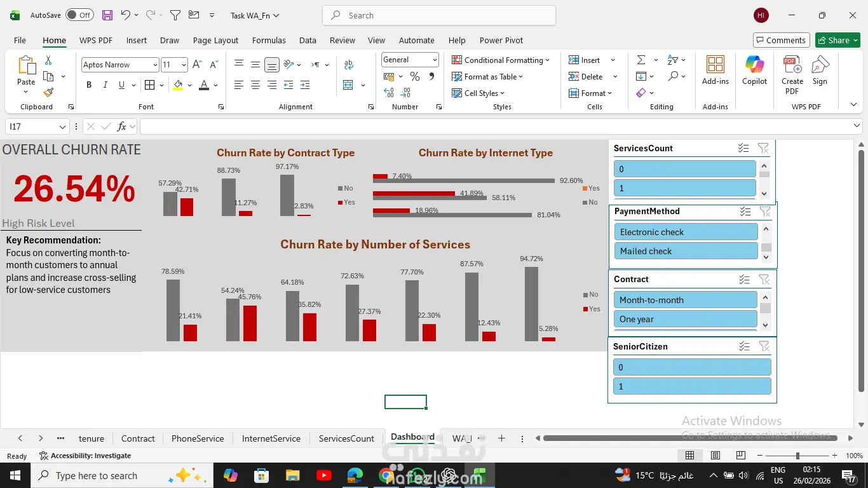The image size is (868, 488).
Task: Filter by Mailed check payment
Action: (686, 251)
